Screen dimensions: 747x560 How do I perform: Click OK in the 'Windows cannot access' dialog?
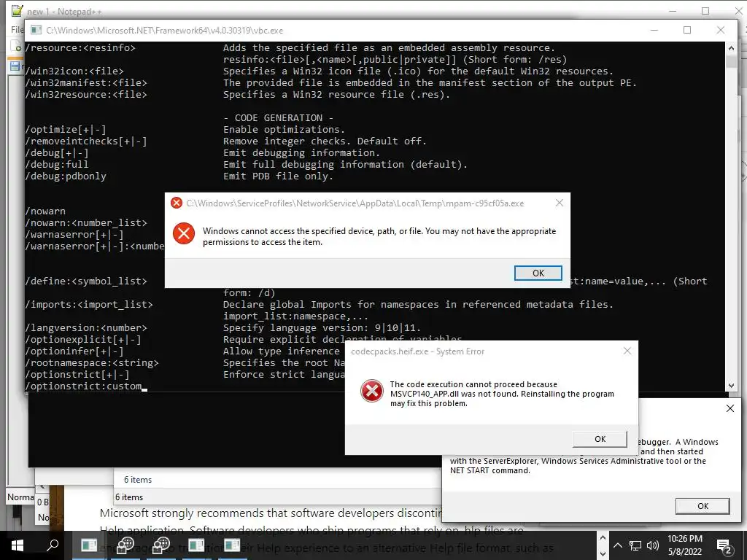tap(538, 273)
